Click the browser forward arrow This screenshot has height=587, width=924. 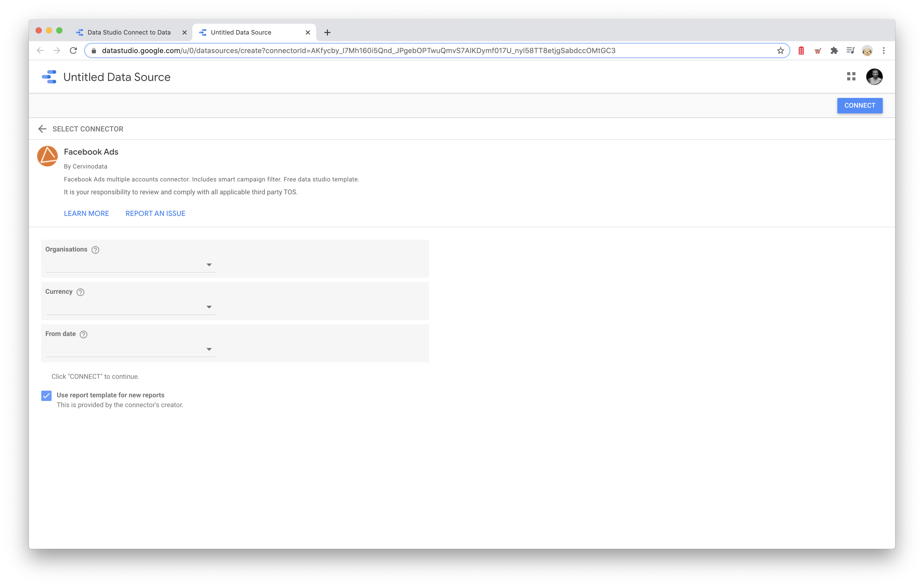(57, 51)
